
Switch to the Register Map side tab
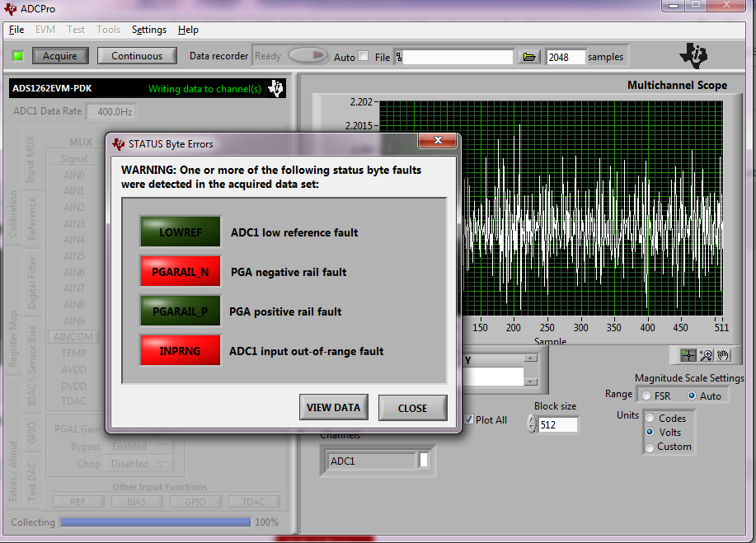13,339
